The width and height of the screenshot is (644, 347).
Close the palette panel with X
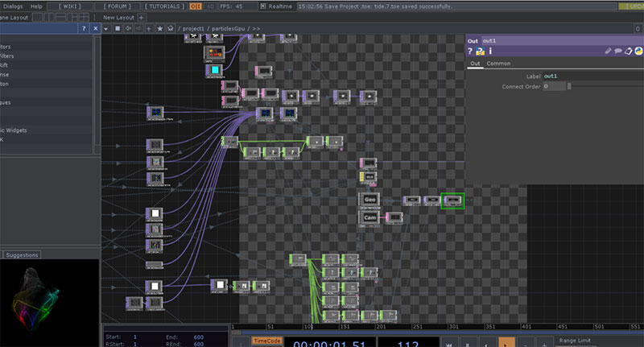tap(95, 28)
